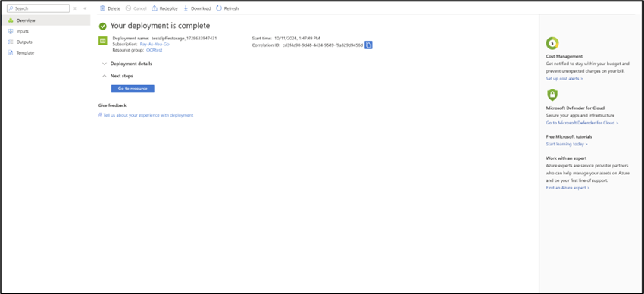The image size is (644, 294).
Task: Click the feedback icon beside Tell us about
Action: [x=100, y=115]
